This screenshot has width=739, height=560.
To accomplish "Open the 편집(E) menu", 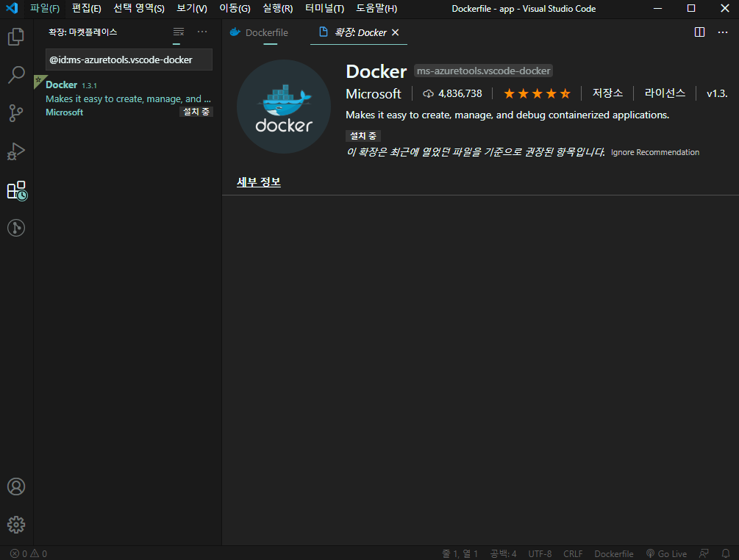I will pos(86,9).
